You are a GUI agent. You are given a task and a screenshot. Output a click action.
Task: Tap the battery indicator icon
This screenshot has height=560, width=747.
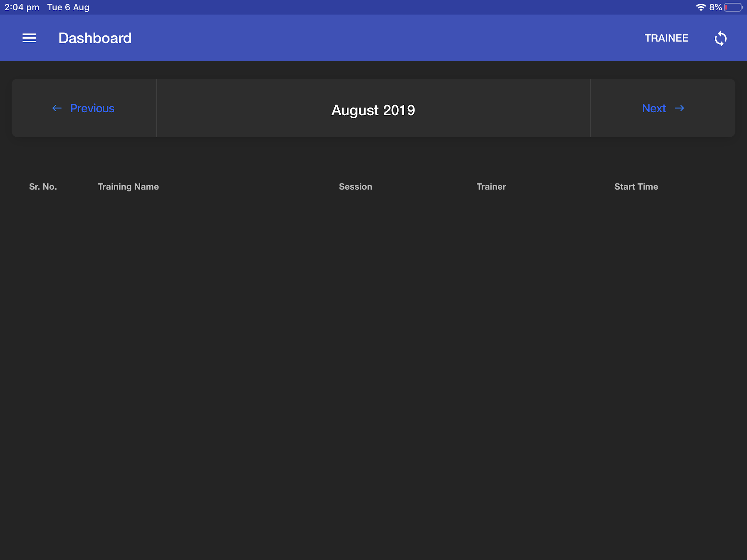734,7
